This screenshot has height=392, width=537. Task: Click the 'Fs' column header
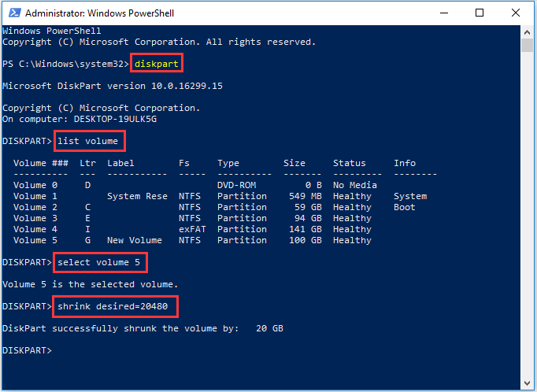184,163
